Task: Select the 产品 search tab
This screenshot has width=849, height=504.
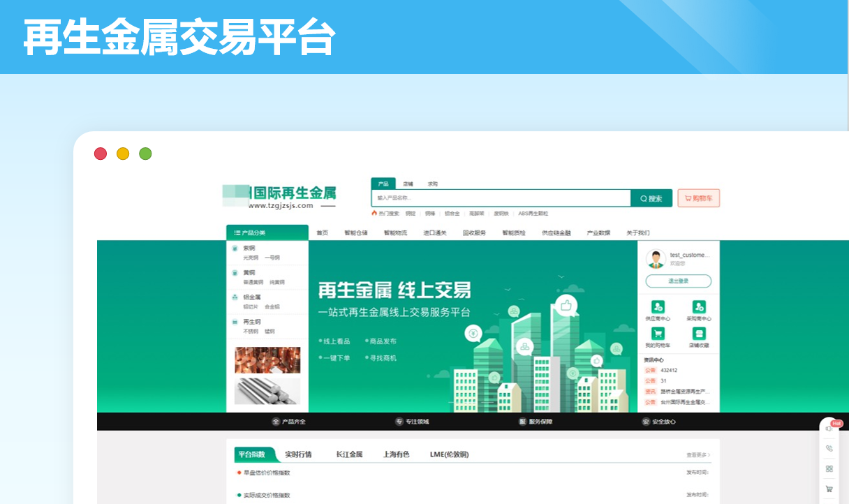Action: (x=383, y=184)
